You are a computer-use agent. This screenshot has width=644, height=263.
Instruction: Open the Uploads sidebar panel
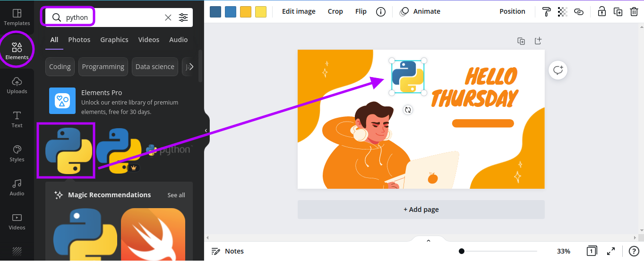pyautogui.click(x=17, y=85)
